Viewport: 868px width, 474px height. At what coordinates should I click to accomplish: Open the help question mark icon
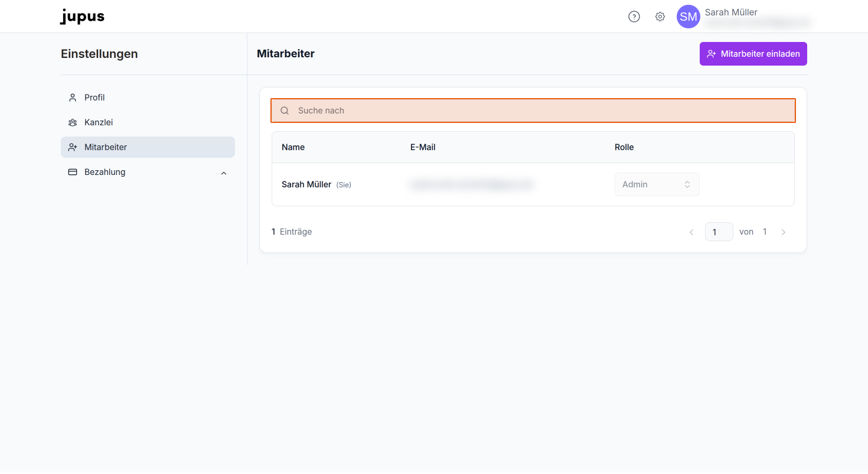coord(634,17)
